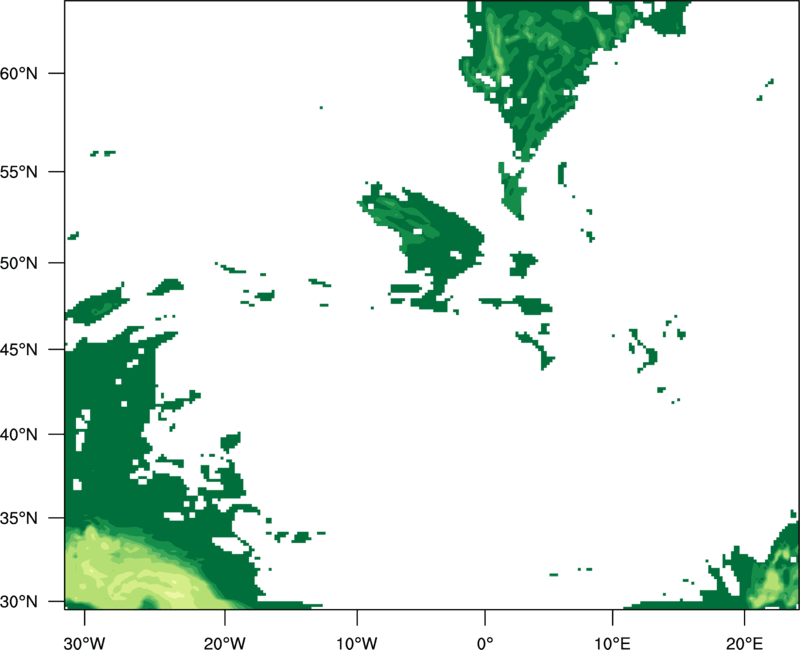The height and width of the screenshot is (650, 800).
Task: Click the 60°N latitude label
Action: coord(19,73)
